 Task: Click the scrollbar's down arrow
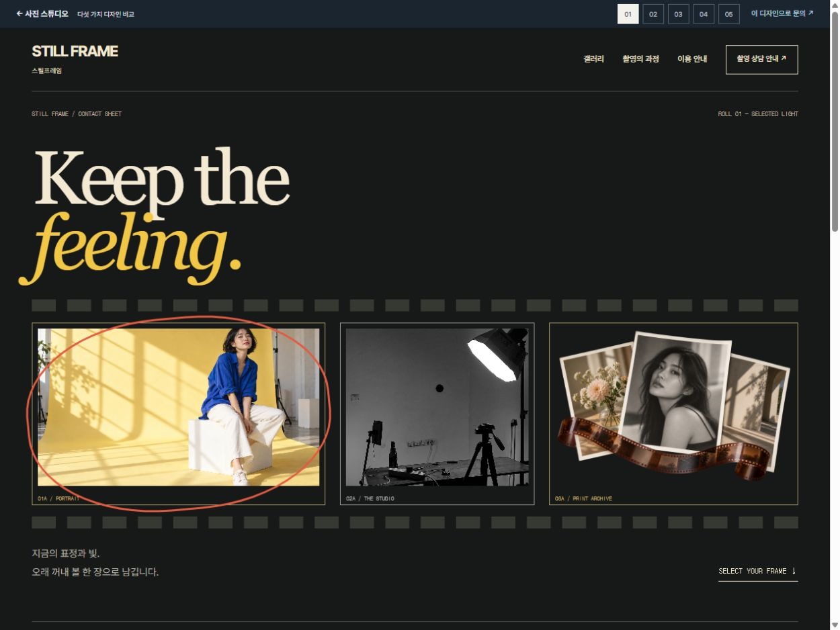click(x=835, y=625)
